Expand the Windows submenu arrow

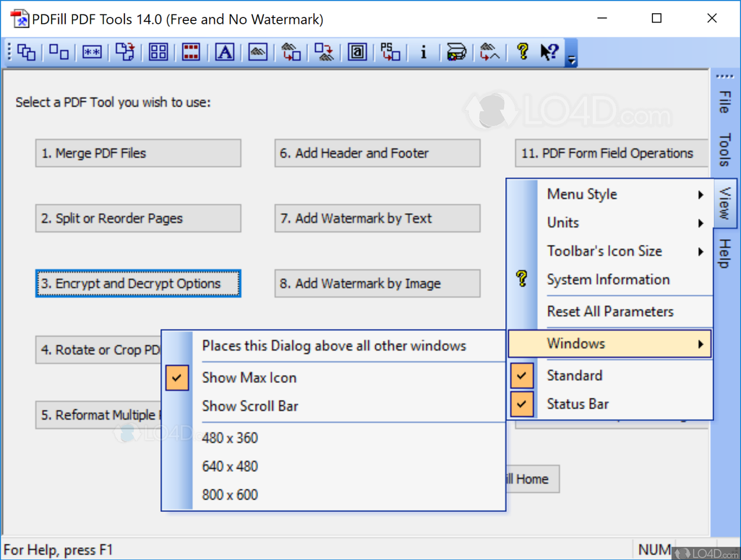[700, 344]
